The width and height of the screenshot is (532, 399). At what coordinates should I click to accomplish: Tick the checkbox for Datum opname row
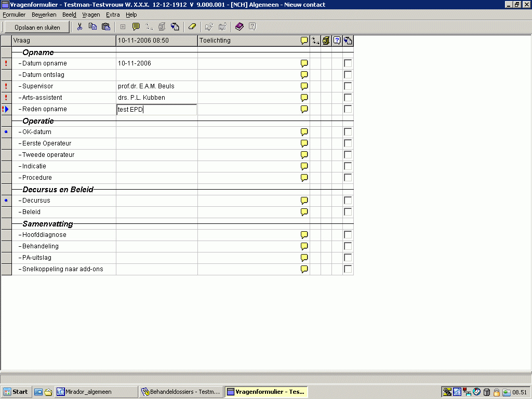(x=348, y=63)
